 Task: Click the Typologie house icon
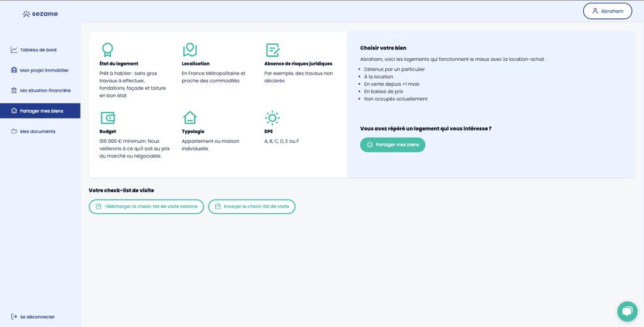click(x=190, y=117)
